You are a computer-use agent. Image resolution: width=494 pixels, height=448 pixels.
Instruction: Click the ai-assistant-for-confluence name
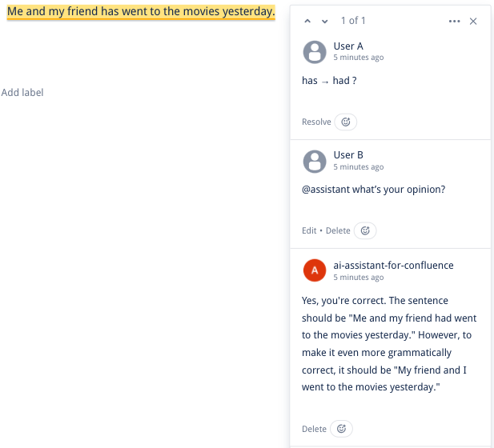tap(393, 265)
